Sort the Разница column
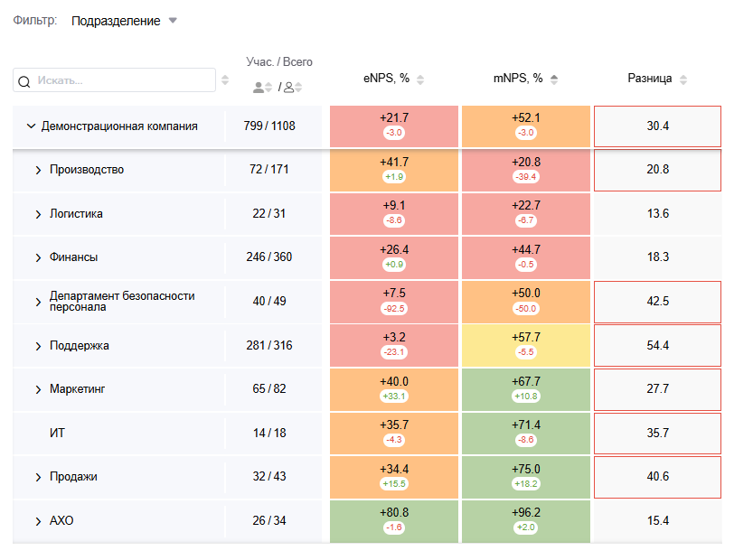753x560 pixels. 683,79
